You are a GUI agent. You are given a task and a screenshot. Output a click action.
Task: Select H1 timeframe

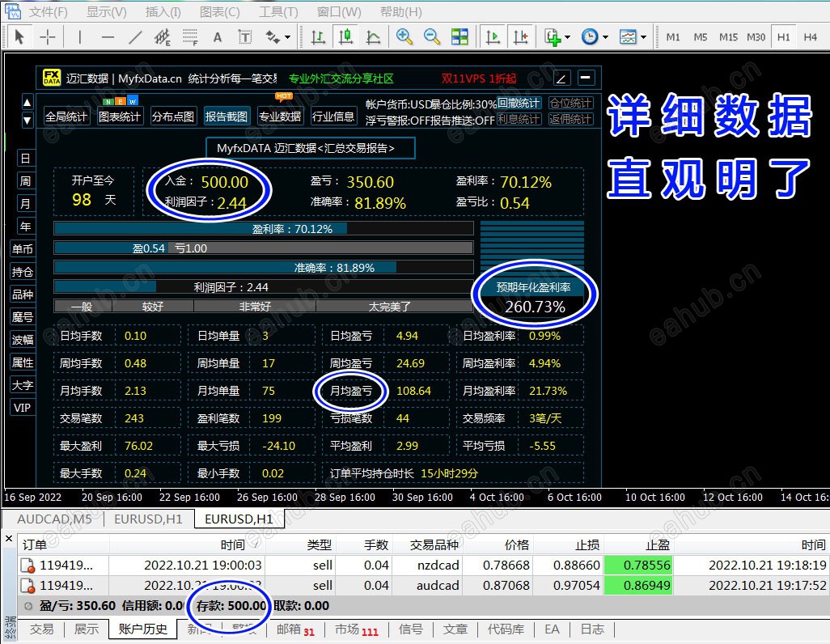point(783,37)
